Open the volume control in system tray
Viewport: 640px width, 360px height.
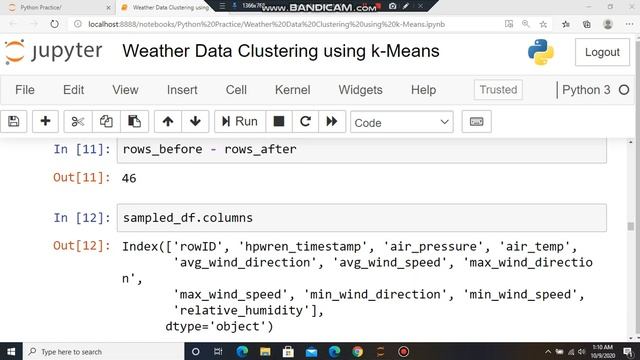tap(582, 351)
